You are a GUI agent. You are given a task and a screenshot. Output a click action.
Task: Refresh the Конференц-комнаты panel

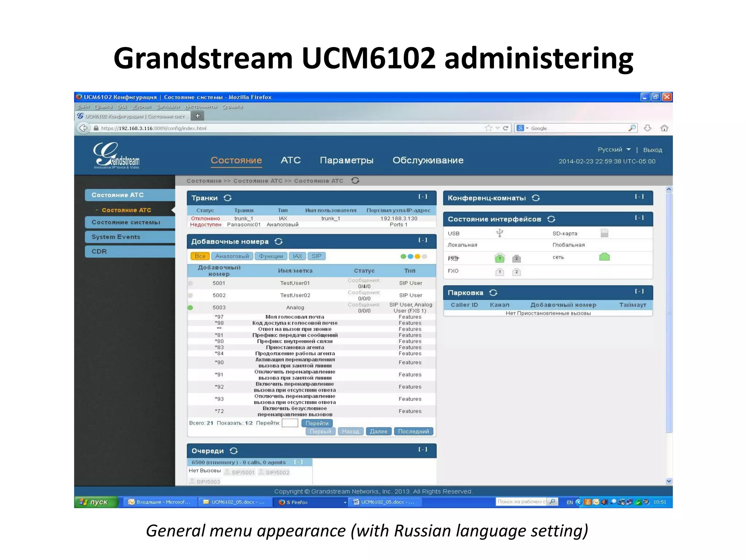tap(536, 198)
